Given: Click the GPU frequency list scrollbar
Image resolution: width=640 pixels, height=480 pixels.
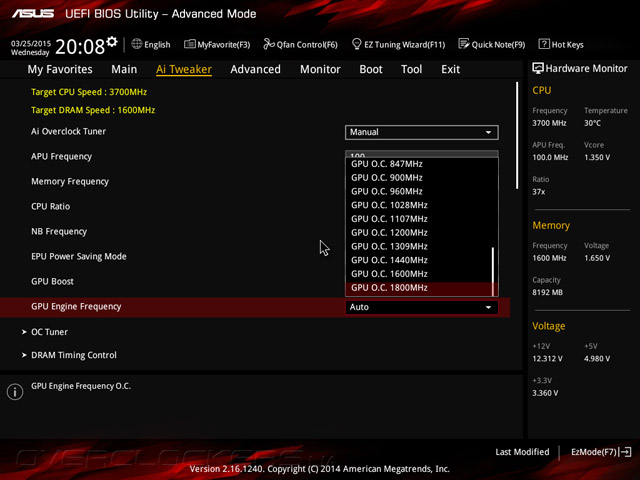Looking at the screenshot, I should (x=493, y=271).
